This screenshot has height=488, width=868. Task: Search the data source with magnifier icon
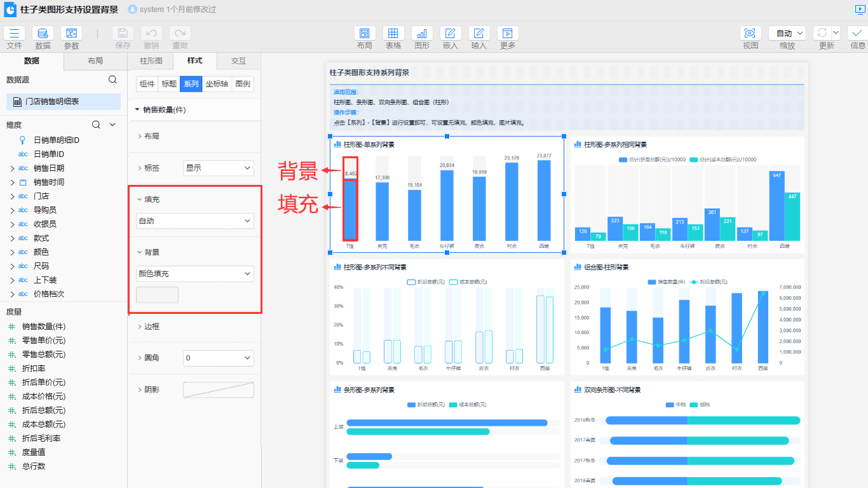[112, 80]
